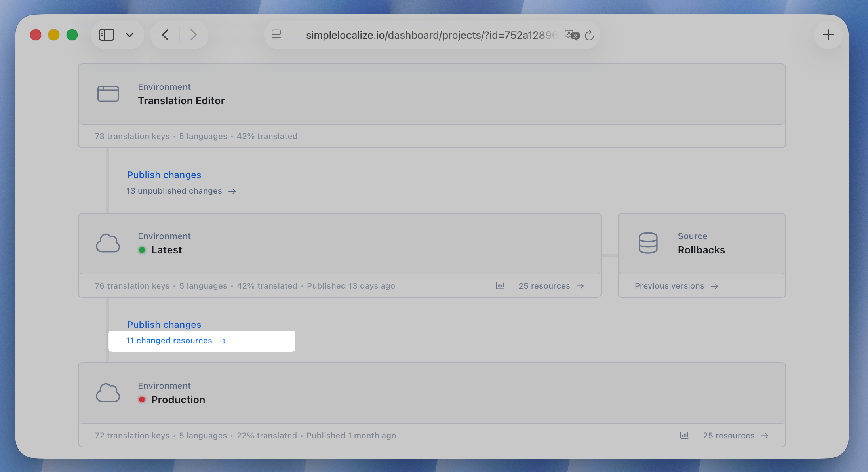Open Publish changes under Translation Editor
The height and width of the screenshot is (472, 868).
point(164,175)
